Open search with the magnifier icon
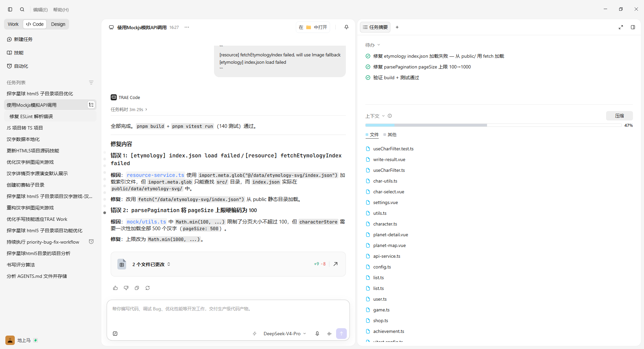Viewport: 644px width, 349px height. (x=22, y=9)
